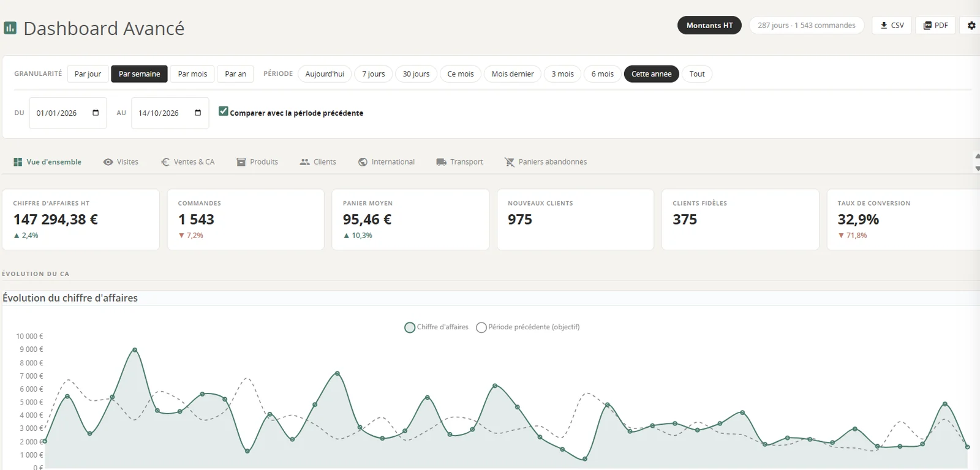This screenshot has height=470, width=980.
Task: Toggle the Chiffre d'affaires legend series
Action: 436,327
